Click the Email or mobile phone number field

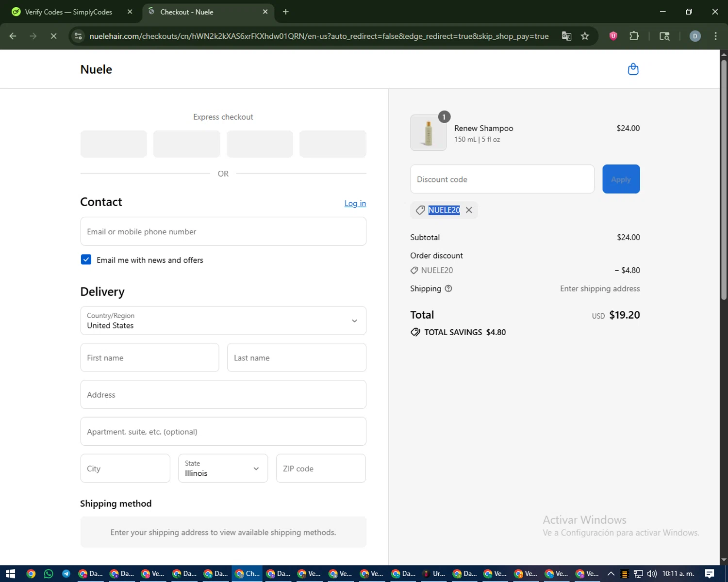click(x=223, y=231)
